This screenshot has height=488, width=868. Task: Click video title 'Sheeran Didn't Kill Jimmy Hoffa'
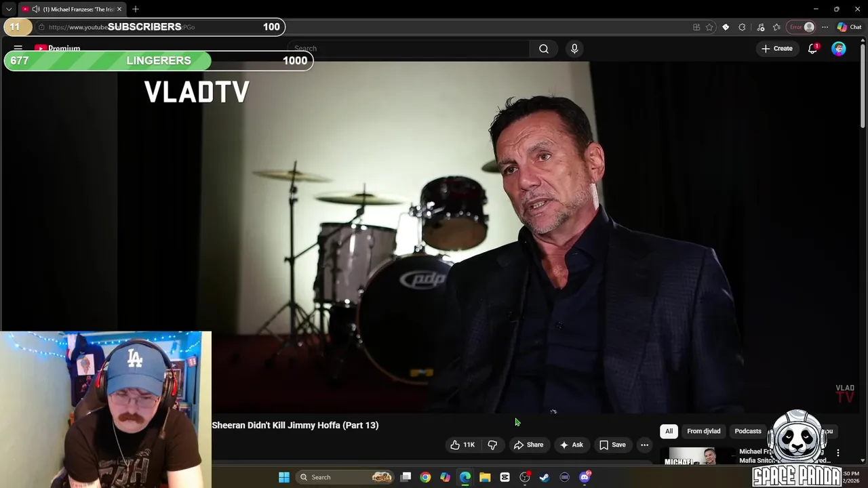click(295, 425)
